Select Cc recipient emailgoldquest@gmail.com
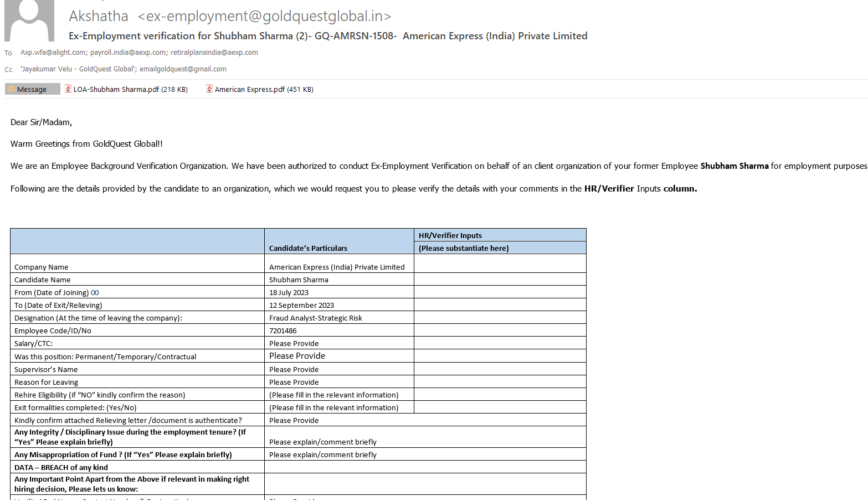Viewport: 868px width, 501px height. tap(183, 69)
